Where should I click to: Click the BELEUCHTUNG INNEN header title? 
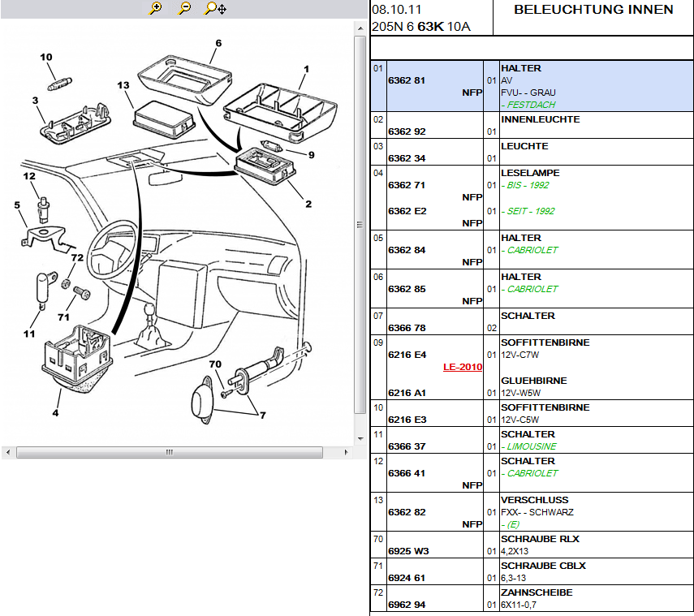pyautogui.click(x=593, y=10)
